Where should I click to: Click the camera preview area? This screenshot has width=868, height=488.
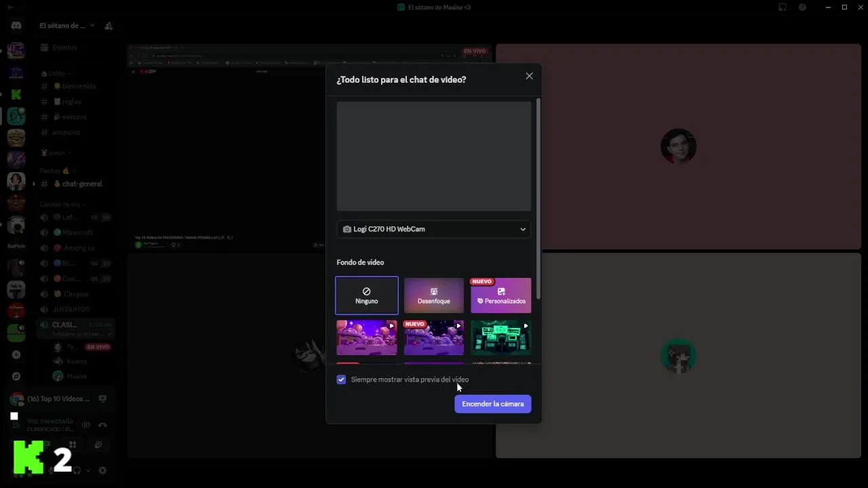pyautogui.click(x=434, y=157)
